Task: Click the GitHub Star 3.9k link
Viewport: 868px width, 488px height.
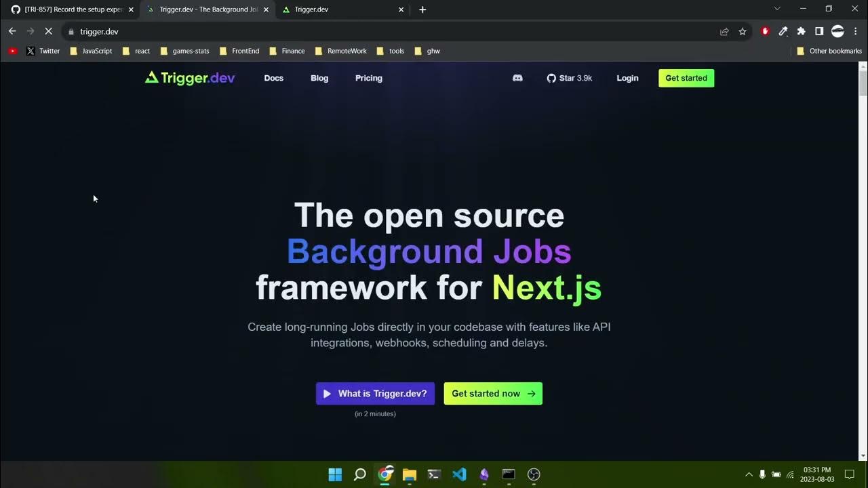Action: 570,78
